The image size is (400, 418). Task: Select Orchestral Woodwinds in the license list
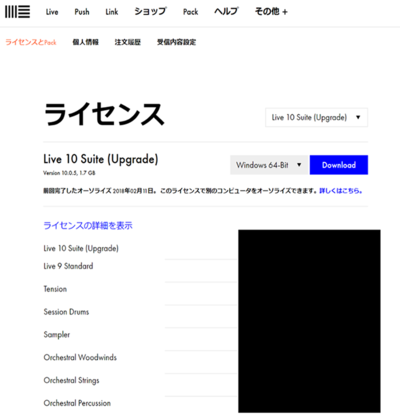click(80, 358)
